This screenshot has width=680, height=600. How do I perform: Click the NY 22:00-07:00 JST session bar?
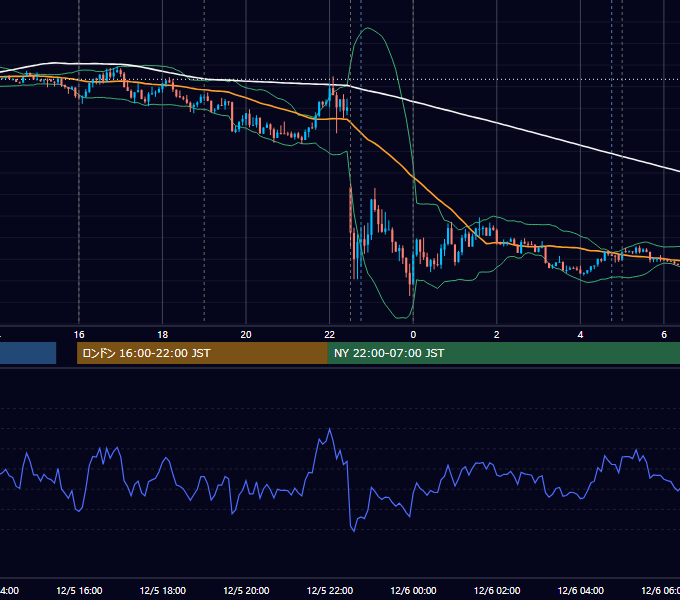504,353
